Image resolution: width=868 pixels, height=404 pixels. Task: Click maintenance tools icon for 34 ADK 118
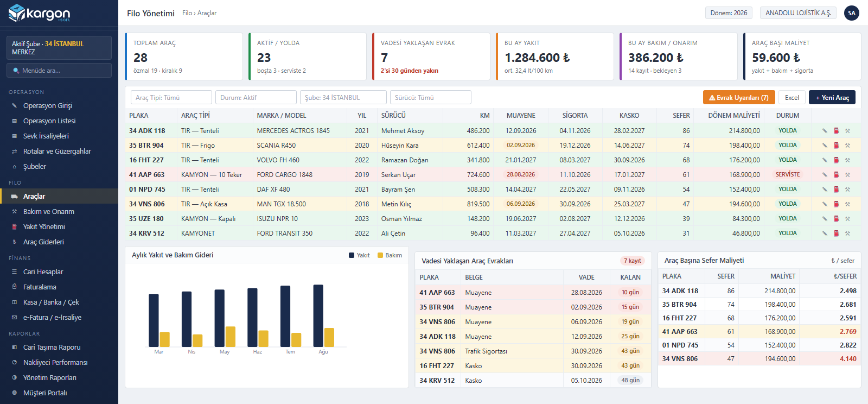847,131
